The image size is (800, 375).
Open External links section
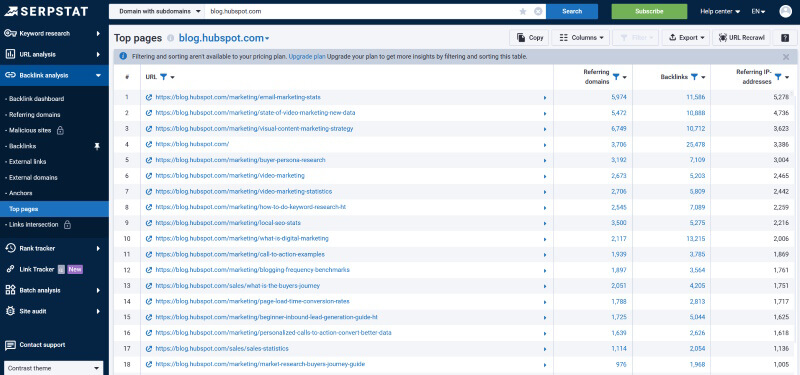28,162
